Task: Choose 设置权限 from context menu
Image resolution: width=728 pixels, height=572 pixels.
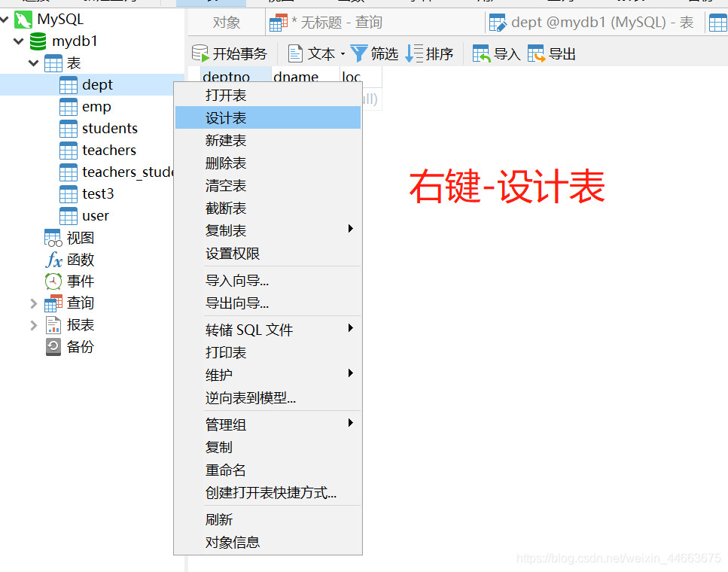Action: coord(268,254)
